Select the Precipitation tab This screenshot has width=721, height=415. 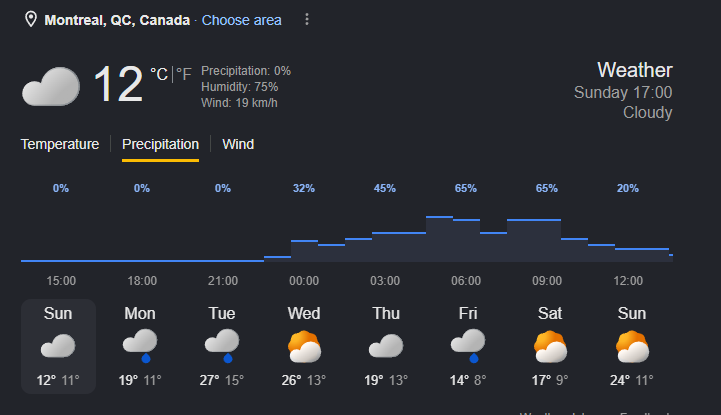160,144
